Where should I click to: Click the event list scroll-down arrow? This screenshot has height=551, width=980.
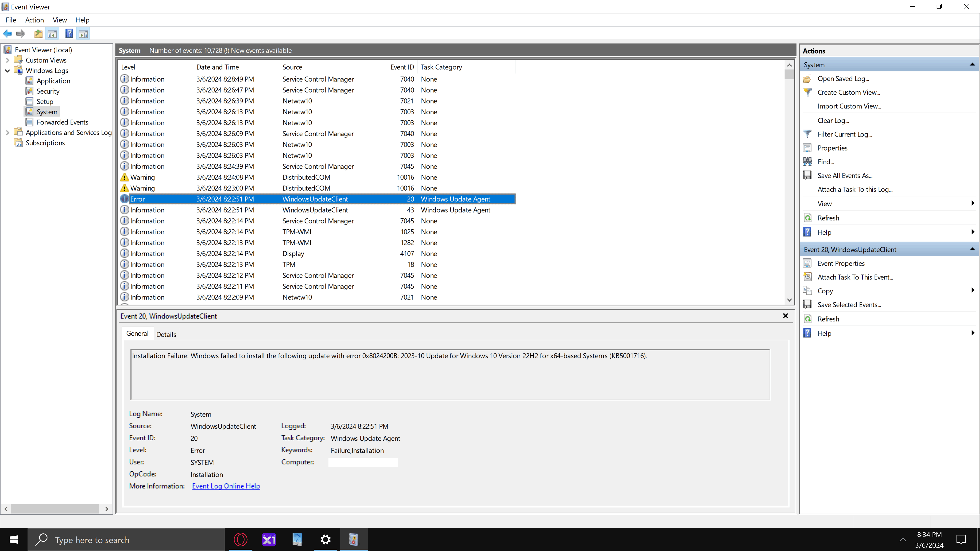(x=789, y=300)
